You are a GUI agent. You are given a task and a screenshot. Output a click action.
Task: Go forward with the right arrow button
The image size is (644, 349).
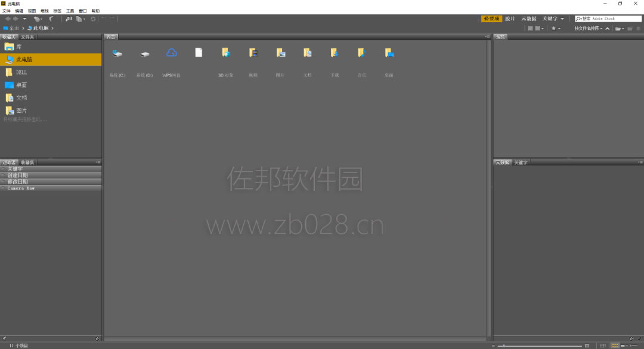click(x=16, y=19)
